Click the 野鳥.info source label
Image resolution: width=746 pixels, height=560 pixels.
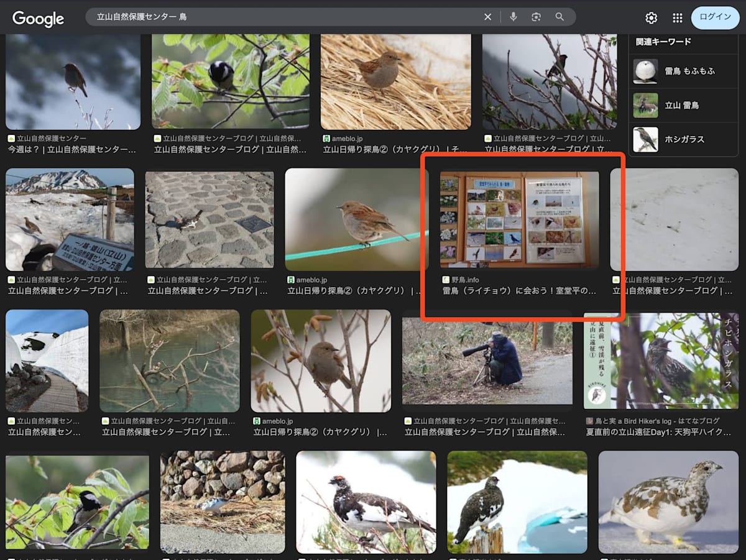[465, 280]
